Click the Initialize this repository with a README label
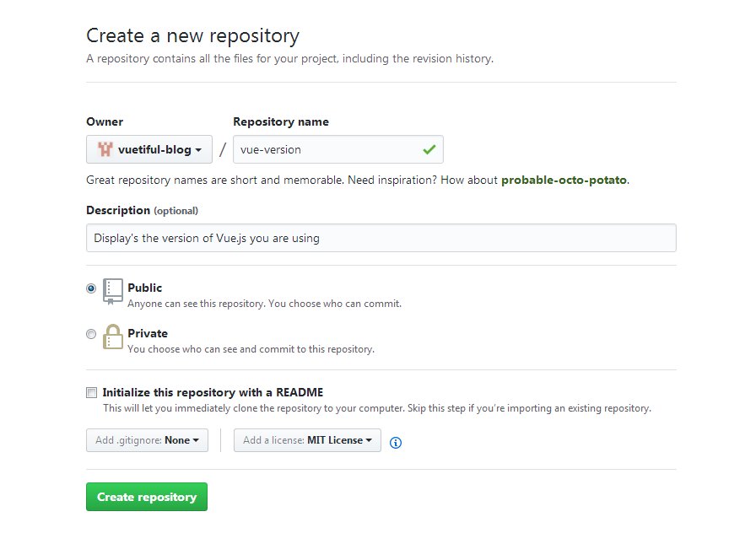Viewport: 756px width, 544px height. click(213, 392)
